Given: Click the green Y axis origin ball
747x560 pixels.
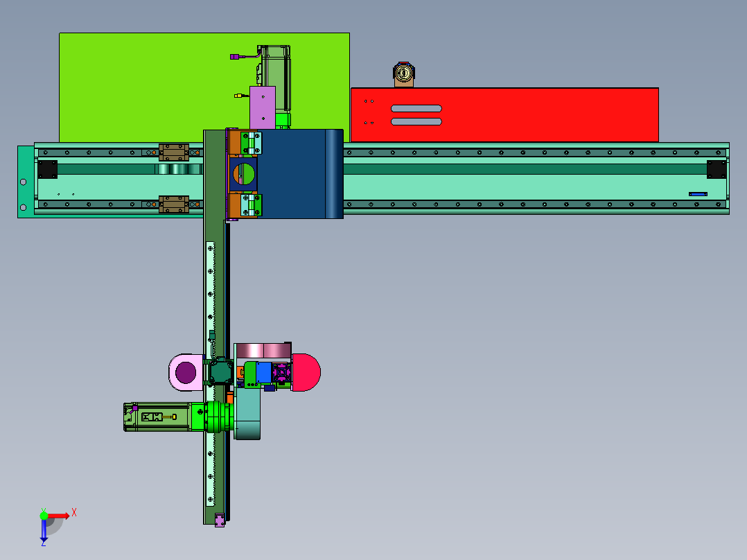Looking at the screenshot, I should [x=44, y=516].
